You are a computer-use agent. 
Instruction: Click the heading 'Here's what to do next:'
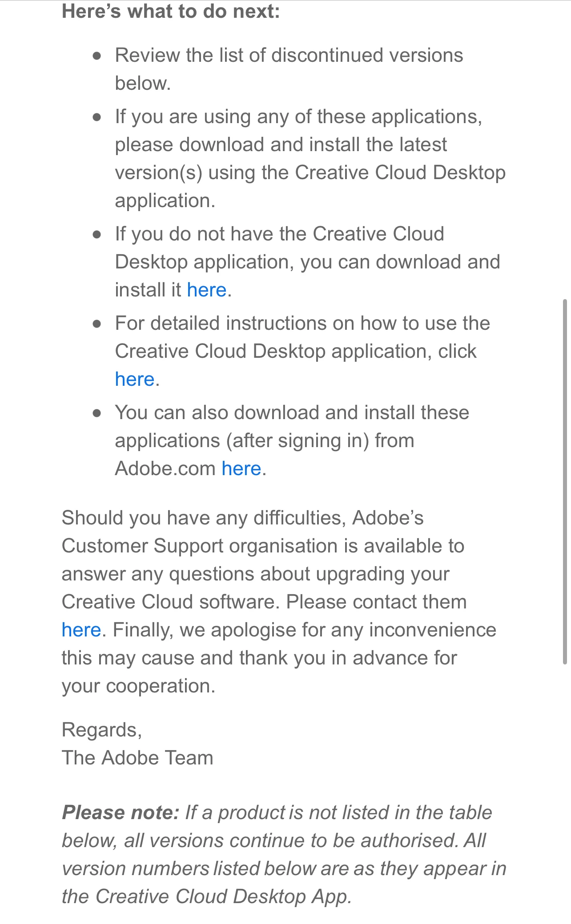[x=171, y=11]
